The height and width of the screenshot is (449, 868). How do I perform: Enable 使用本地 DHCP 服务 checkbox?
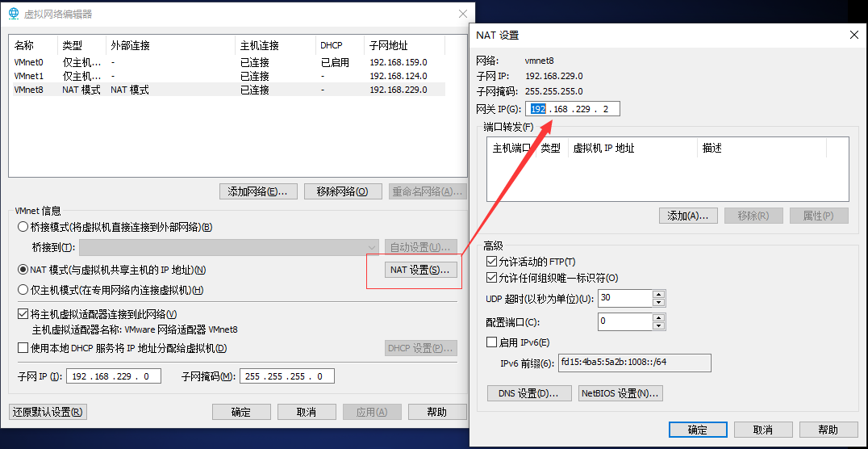click(23, 348)
